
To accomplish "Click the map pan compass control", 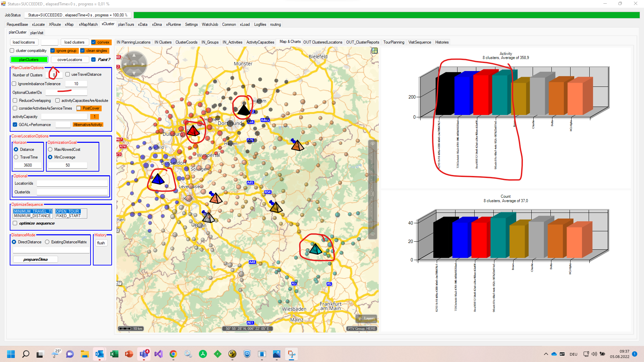I will (134, 64).
